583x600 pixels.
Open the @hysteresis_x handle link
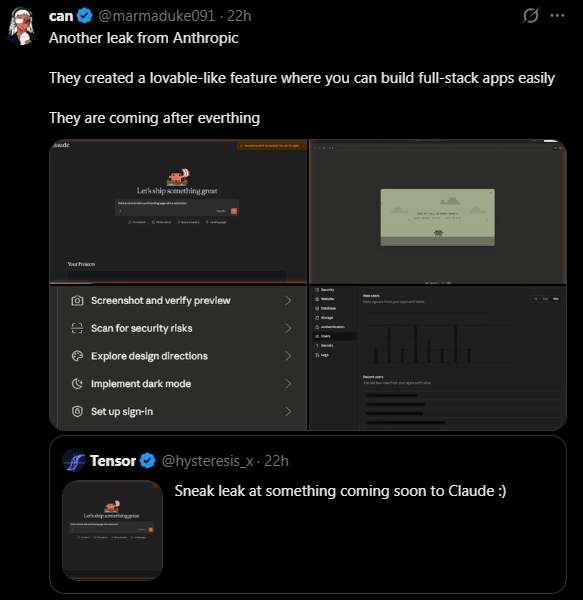[207, 461]
